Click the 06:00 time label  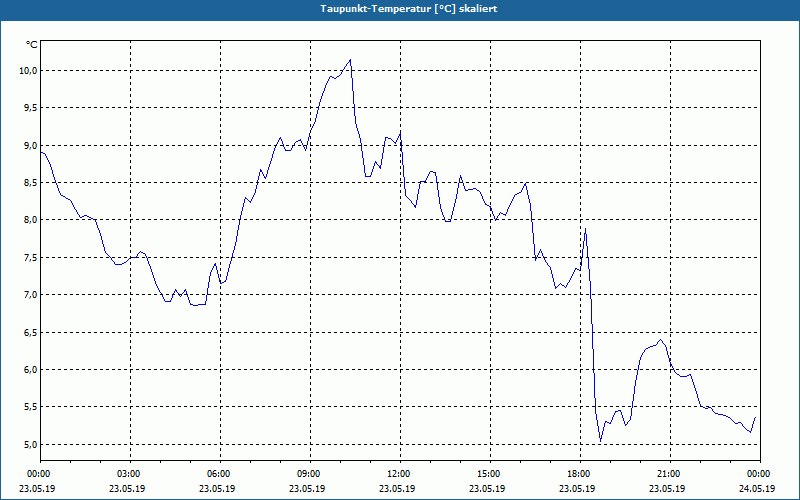(220, 474)
